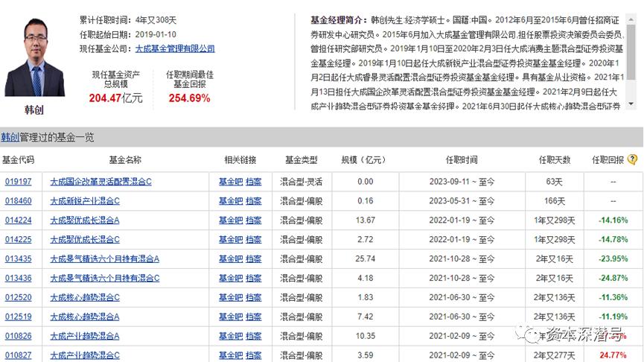Viewport: 644px width, 362px height.
Task: Open fund 大成国企改革灵活配置混合C
Action: click(x=101, y=182)
